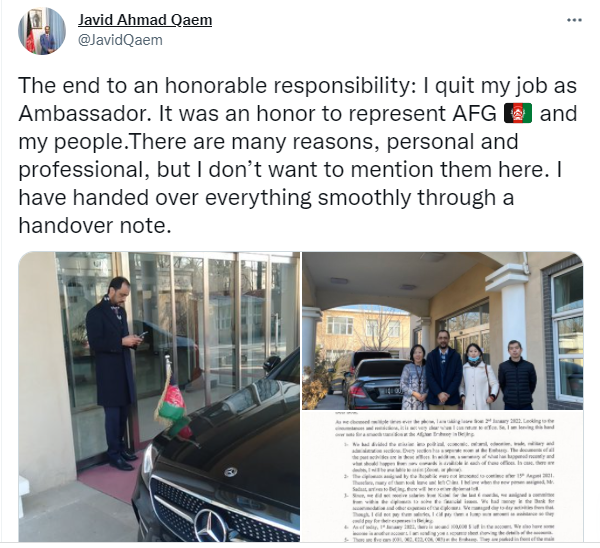The image size is (600, 548).
Task: Click the tweet text about quitting as Ambassador
Action: coord(298,155)
